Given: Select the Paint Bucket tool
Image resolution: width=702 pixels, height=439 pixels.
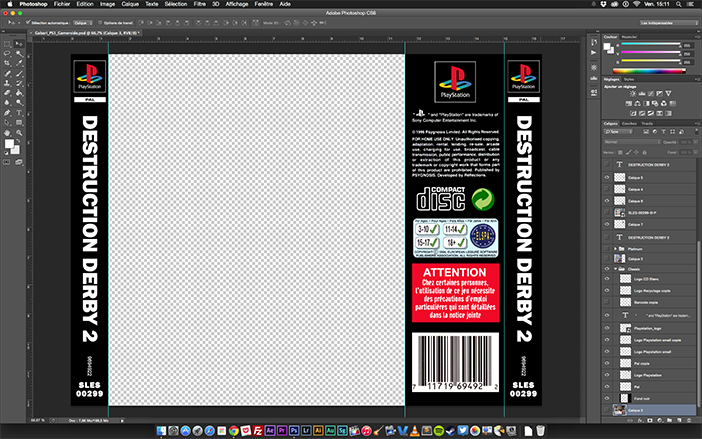Looking at the screenshot, I should tap(19, 93).
